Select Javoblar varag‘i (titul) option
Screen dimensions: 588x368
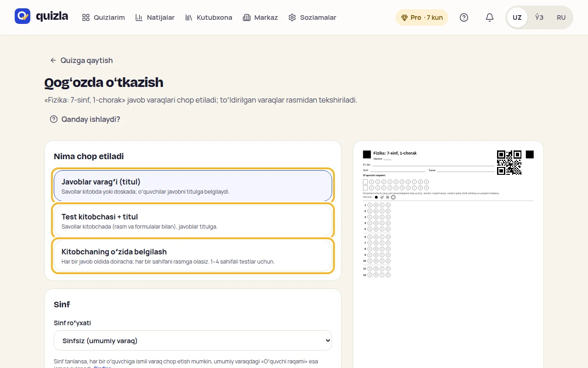[x=193, y=186]
